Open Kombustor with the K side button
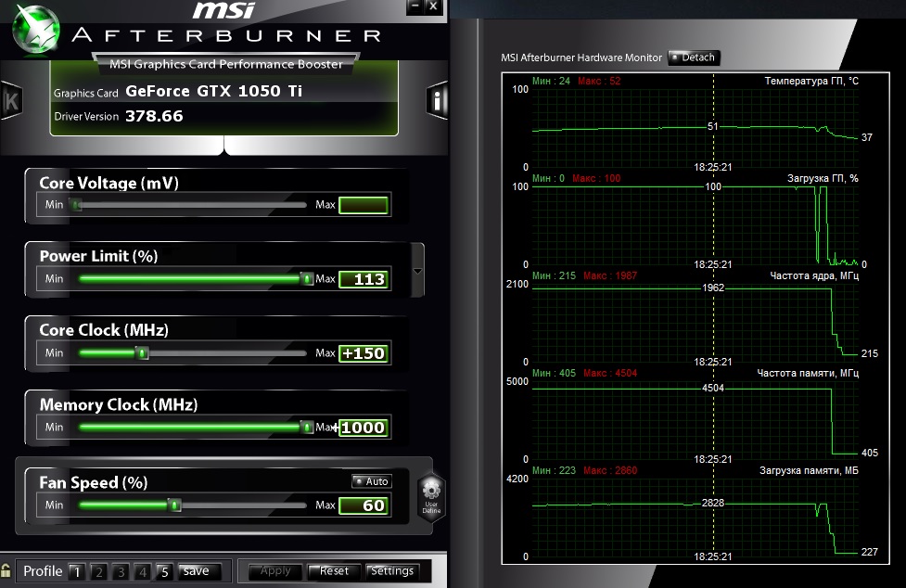The width and height of the screenshot is (906, 588). [x=11, y=100]
